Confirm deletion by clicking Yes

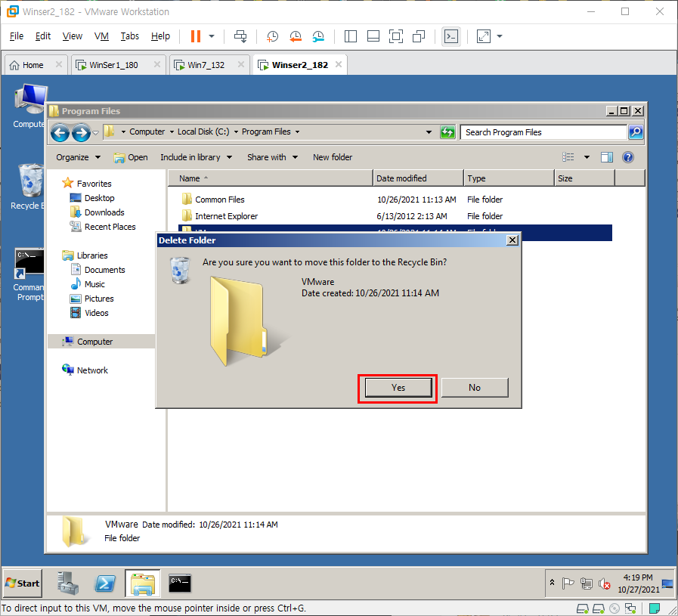(x=398, y=388)
